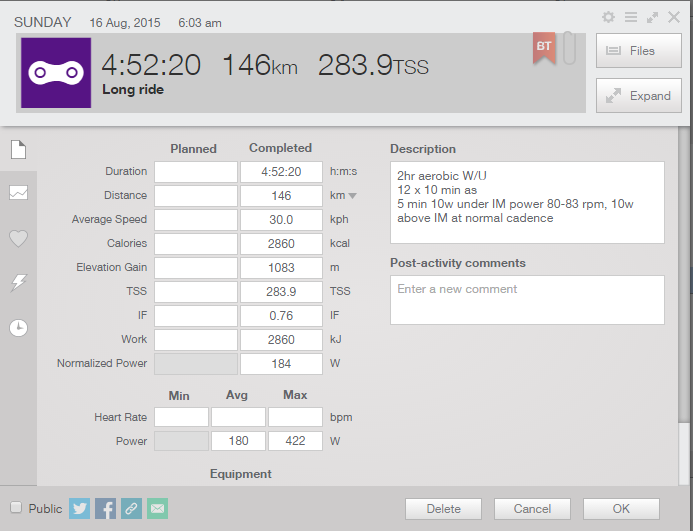693x531 pixels.
Task: Share workout on Facebook
Action: coord(105,508)
